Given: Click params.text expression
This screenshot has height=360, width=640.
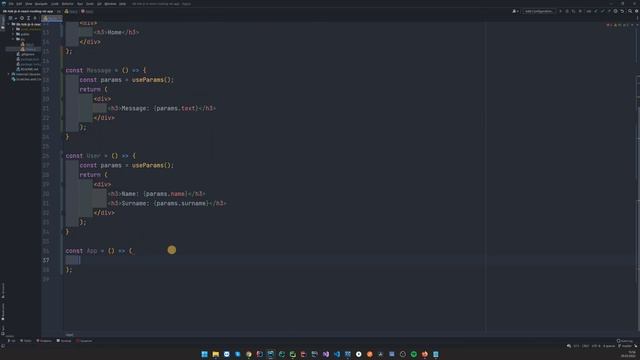Looking at the screenshot, I should [x=176, y=109].
